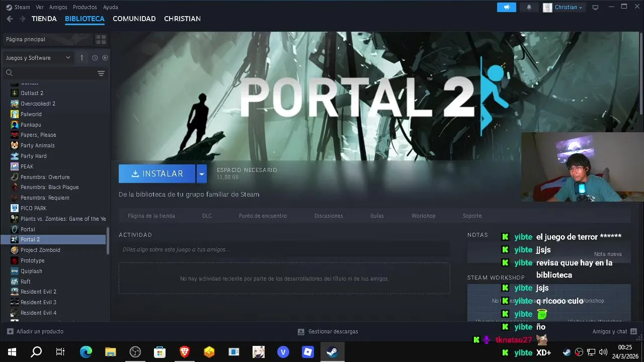Click the Add a product plus icon
The width and height of the screenshot is (644, 362).
pyautogui.click(x=10, y=331)
